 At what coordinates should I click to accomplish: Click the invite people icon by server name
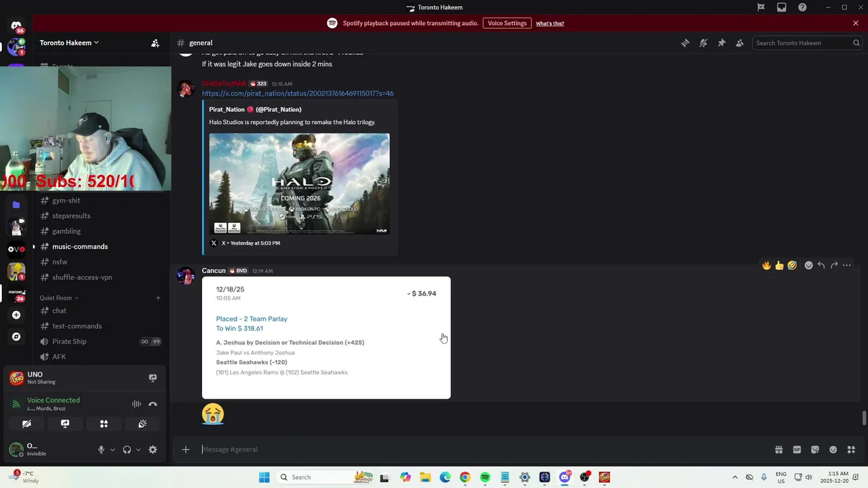click(155, 43)
